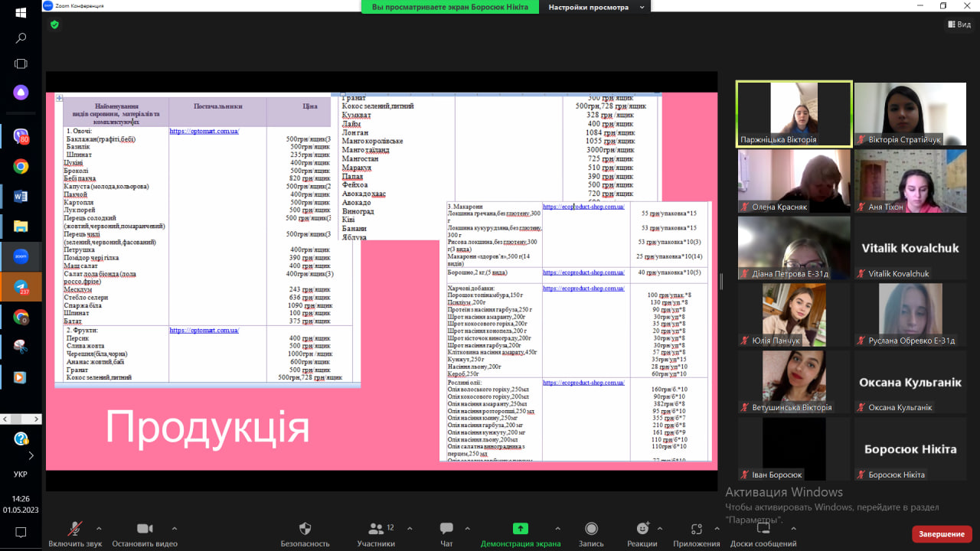Image resolution: width=980 pixels, height=551 pixels.
Task: Expand video options arrow beside Остановить видео
Action: tap(175, 528)
